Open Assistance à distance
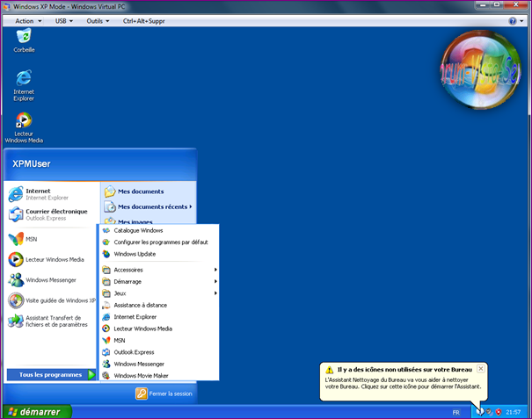This screenshot has width=532, height=419. pyautogui.click(x=159, y=305)
